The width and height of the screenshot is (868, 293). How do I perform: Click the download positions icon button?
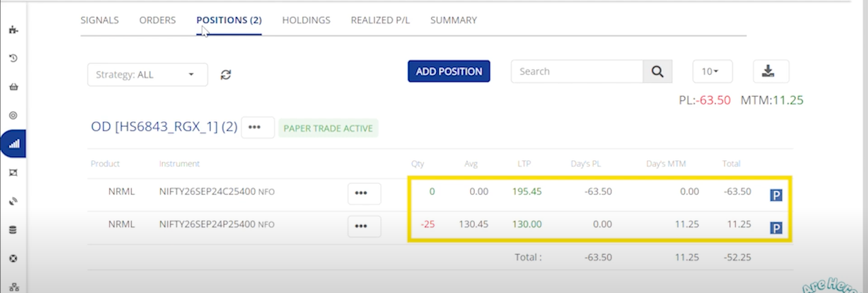770,72
